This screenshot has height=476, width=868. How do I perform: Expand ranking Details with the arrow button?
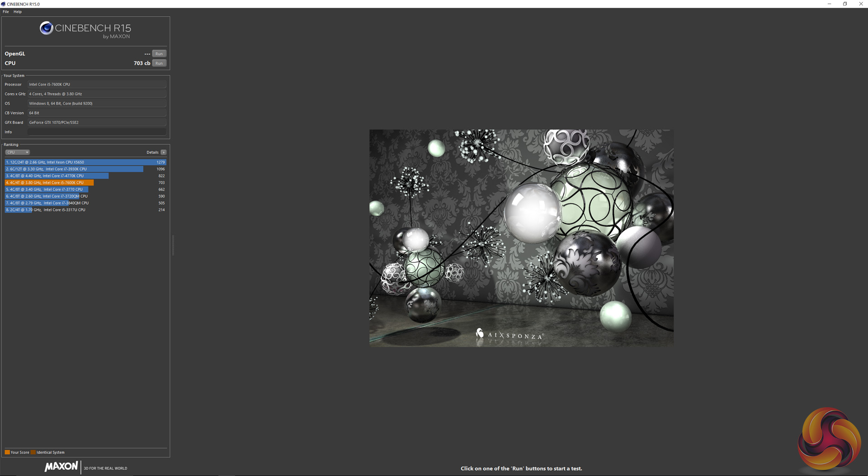coord(164,152)
